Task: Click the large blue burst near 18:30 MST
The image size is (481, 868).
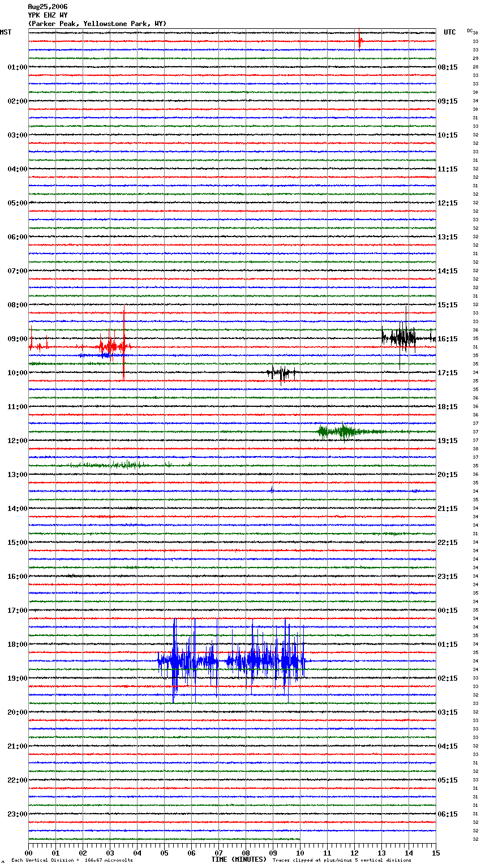Action: pos(232,660)
